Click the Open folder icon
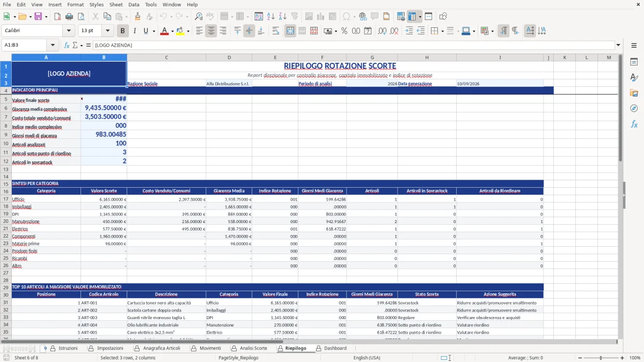 click(23, 17)
